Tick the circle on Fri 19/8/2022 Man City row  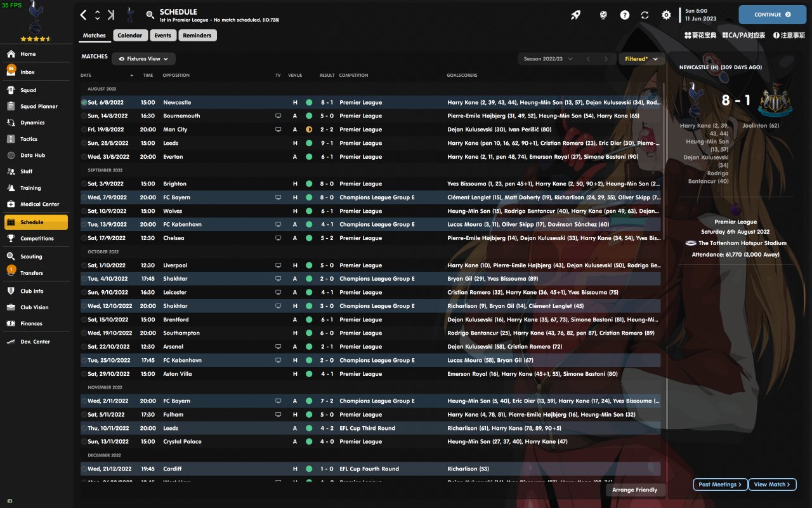tap(84, 130)
